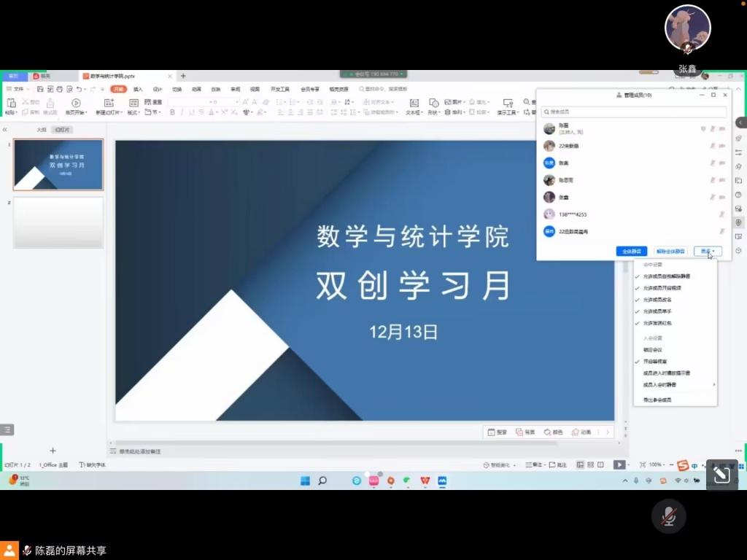Click the 新建幻灯片 new slide icon
Viewport: 747px width, 560px height.
(x=109, y=104)
